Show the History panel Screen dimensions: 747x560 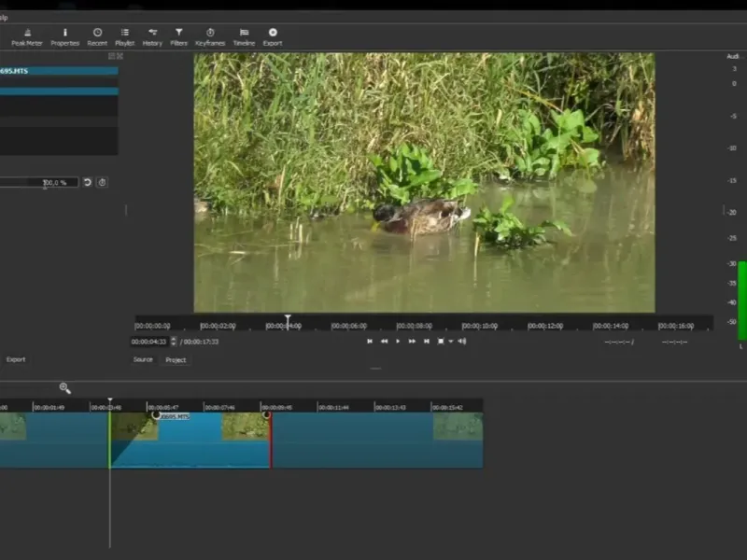click(152, 36)
